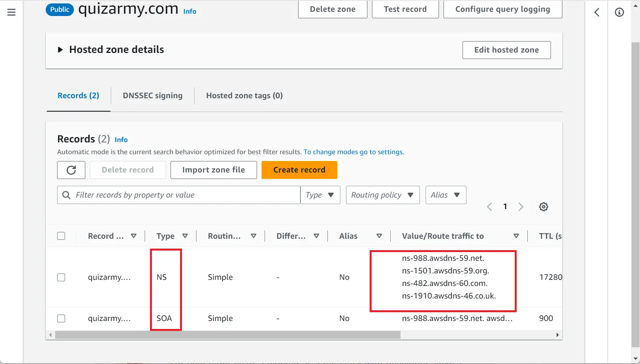The width and height of the screenshot is (640, 364).
Task: Sort by Value/Route traffic to arrow
Action: [516, 236]
